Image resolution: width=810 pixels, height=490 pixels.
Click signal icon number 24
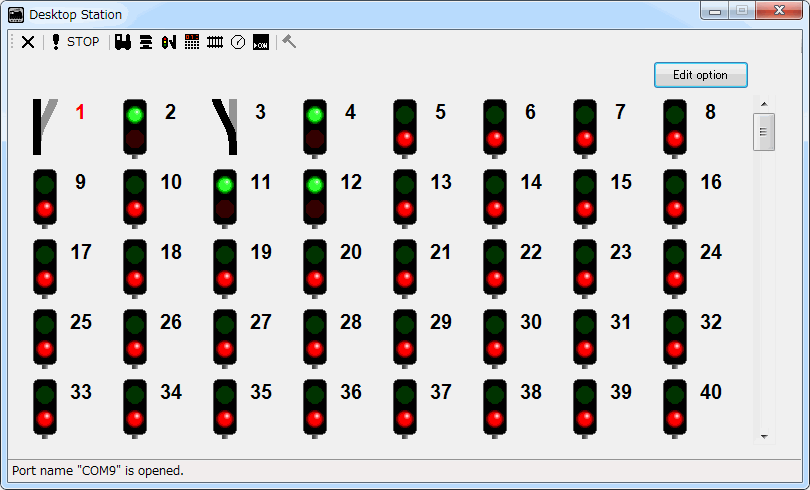(675, 268)
